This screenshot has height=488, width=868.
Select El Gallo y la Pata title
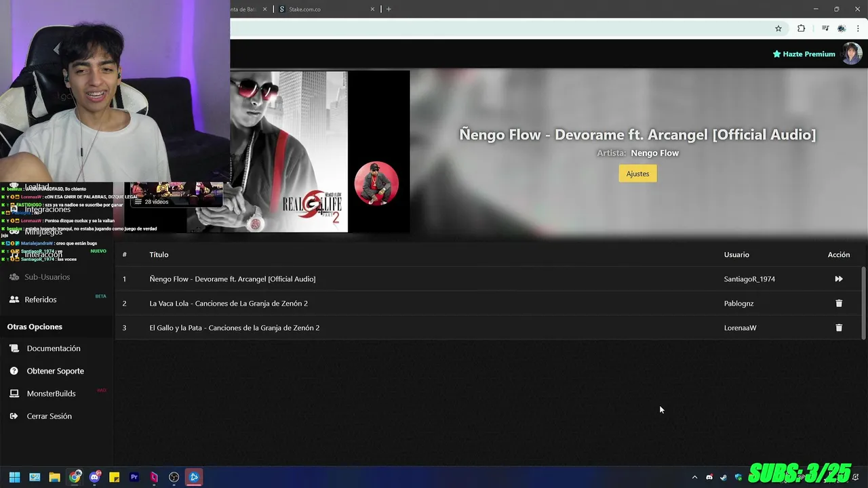coord(235,327)
